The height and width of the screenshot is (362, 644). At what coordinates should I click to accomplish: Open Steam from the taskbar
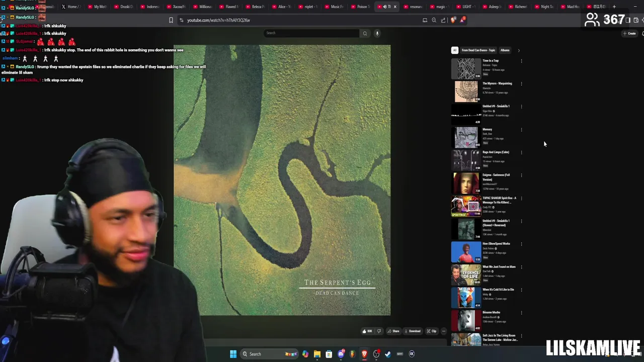click(x=388, y=354)
